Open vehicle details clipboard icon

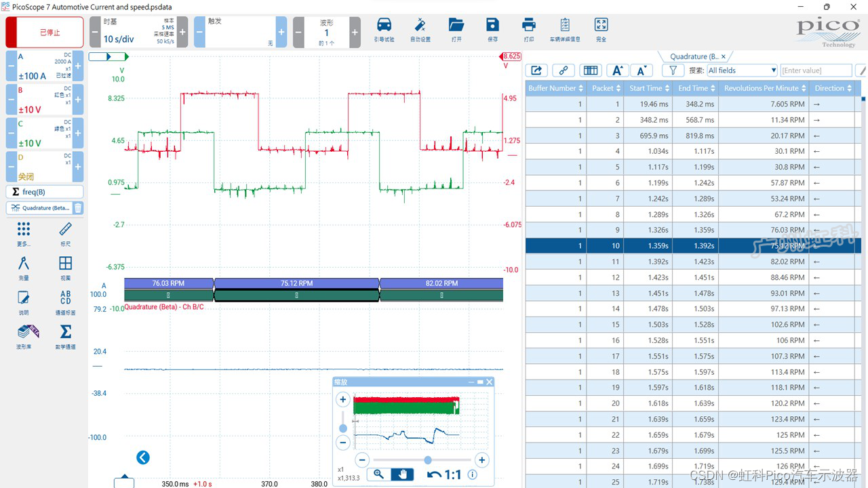click(564, 25)
